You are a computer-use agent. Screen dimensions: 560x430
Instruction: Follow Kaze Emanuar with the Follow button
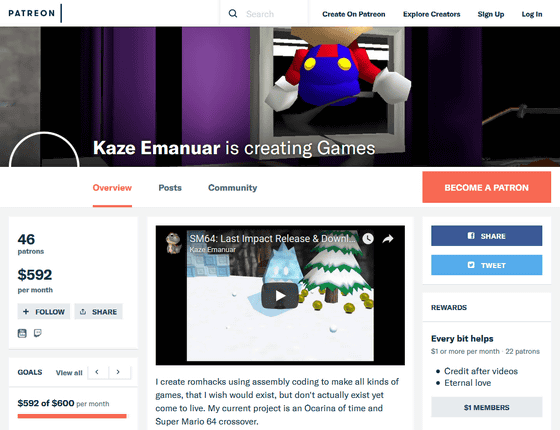44,312
